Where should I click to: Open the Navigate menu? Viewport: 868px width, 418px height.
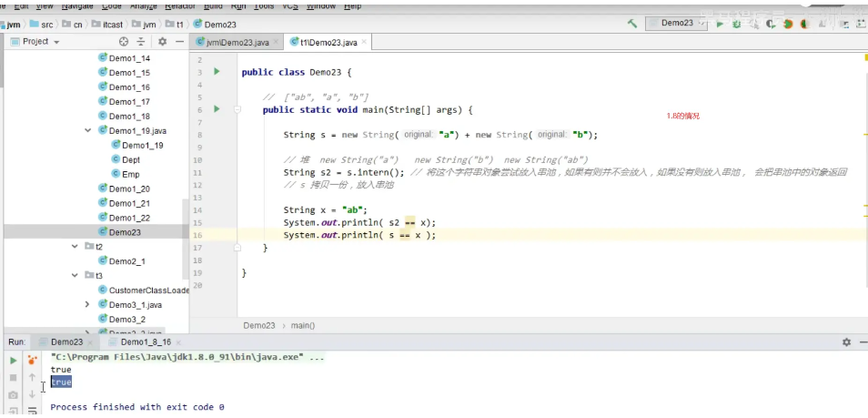click(77, 5)
